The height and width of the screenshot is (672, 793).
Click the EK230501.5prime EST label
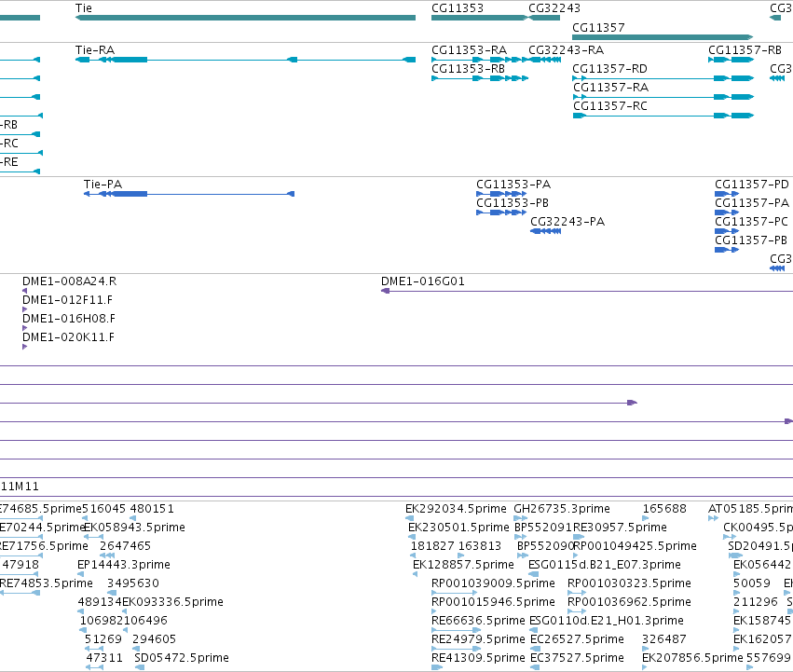coord(458,528)
